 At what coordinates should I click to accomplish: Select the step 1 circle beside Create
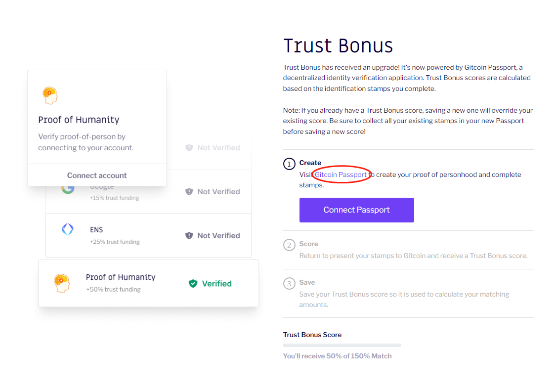(x=289, y=164)
